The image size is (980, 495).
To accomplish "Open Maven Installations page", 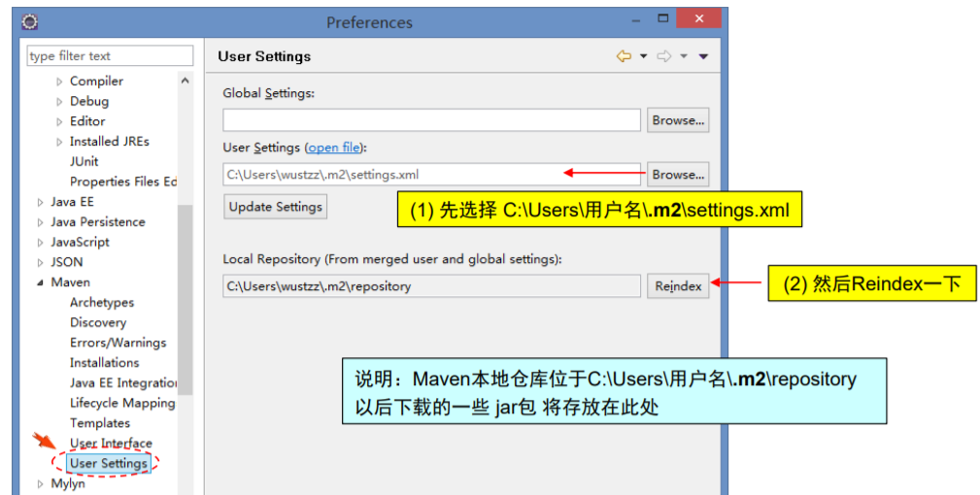I will click(104, 362).
